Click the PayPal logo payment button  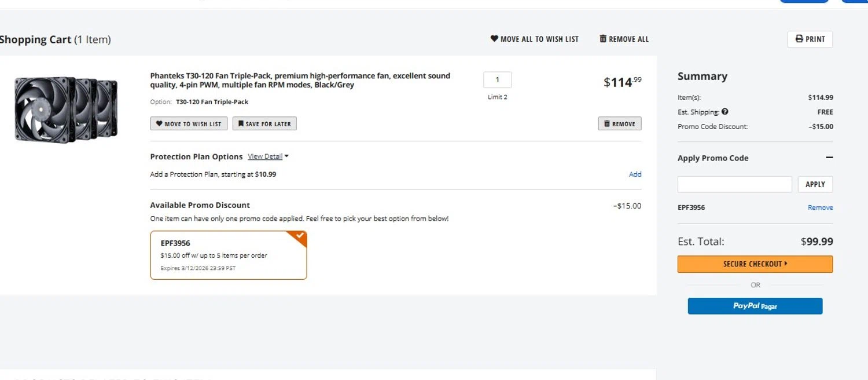[755, 306]
